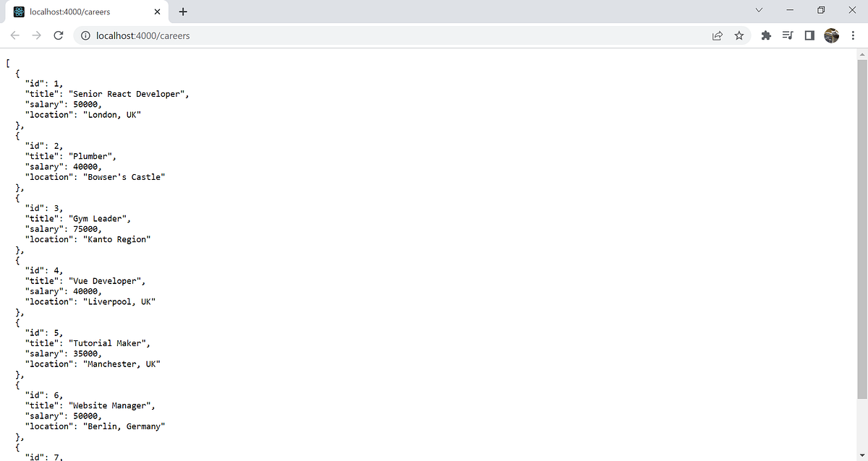Click the site information icon in address bar

click(85, 35)
